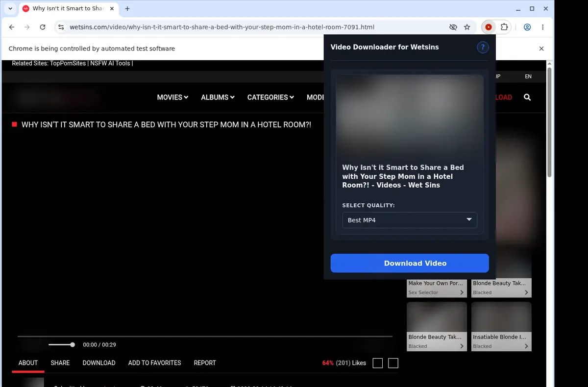Maximize the Chrome window
The width and height of the screenshot is (588, 387).
click(532, 9)
